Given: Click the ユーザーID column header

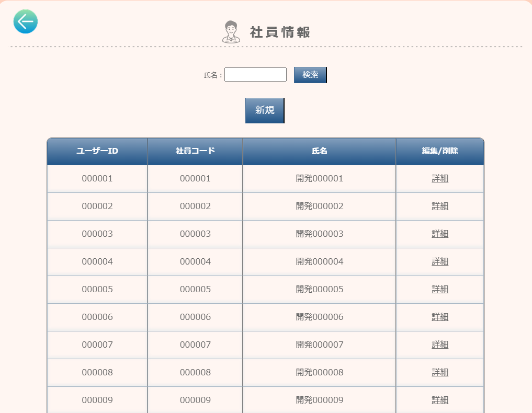Looking at the screenshot, I should tap(97, 151).
